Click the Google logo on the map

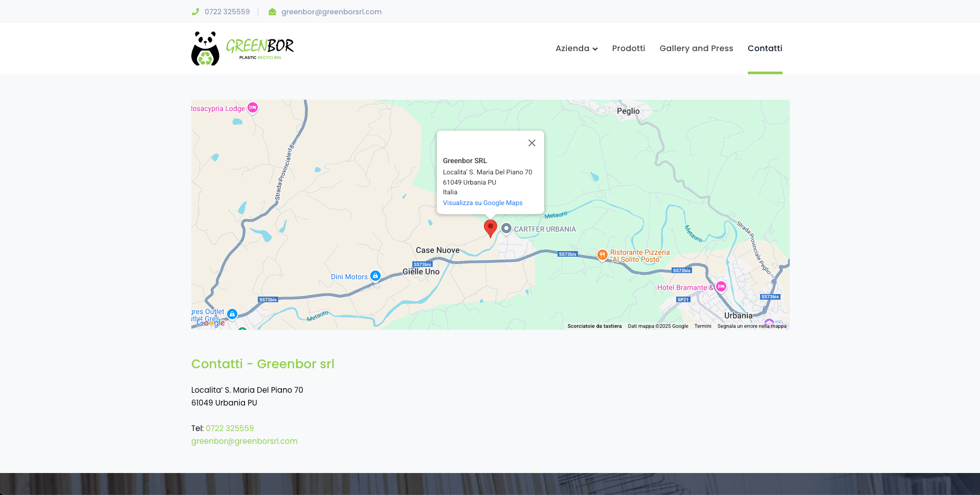(211, 323)
